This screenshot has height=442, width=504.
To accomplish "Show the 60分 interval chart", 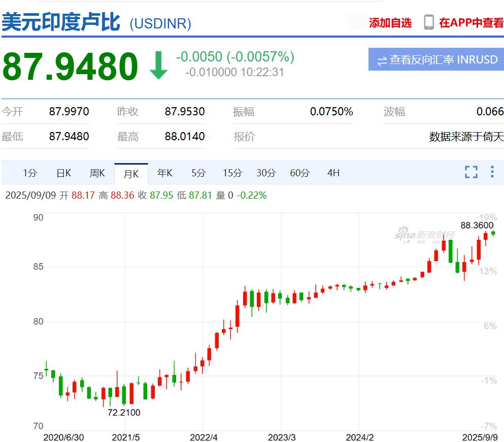I will (299, 173).
